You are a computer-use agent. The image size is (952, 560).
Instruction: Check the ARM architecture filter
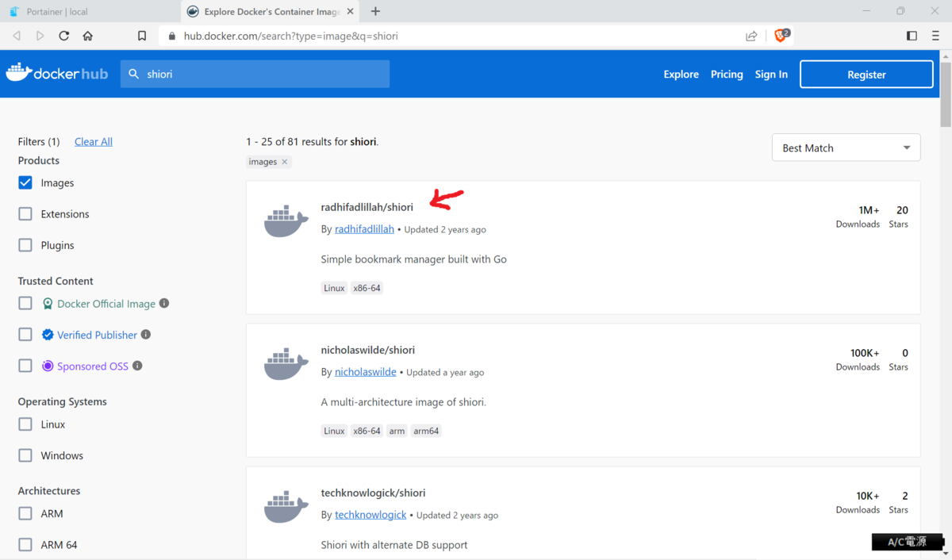pyautogui.click(x=25, y=513)
